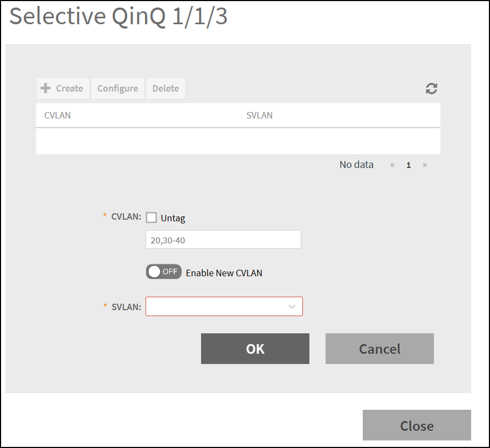Select page 1 in pagination
Viewport: 490px width, 448px height.
(x=409, y=165)
